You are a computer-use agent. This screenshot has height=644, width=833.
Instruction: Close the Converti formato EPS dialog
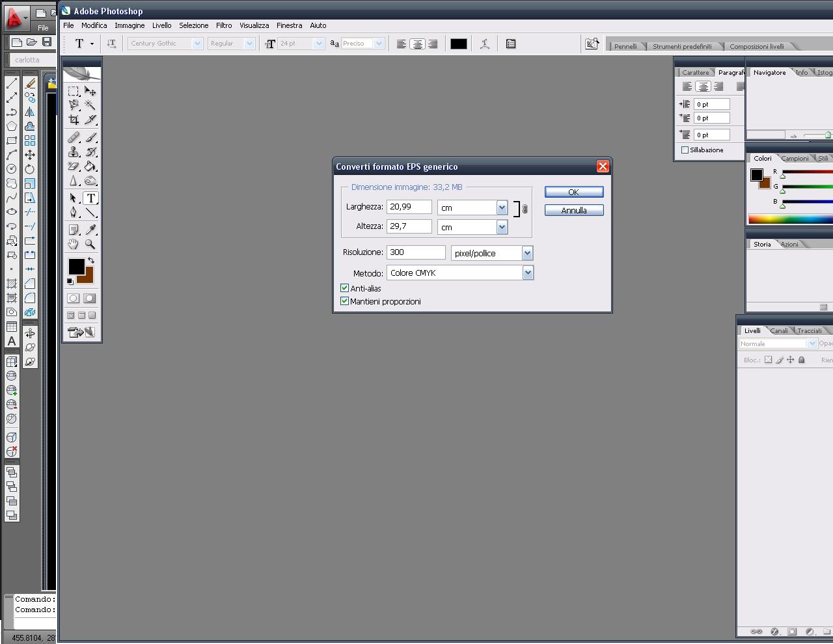(603, 167)
